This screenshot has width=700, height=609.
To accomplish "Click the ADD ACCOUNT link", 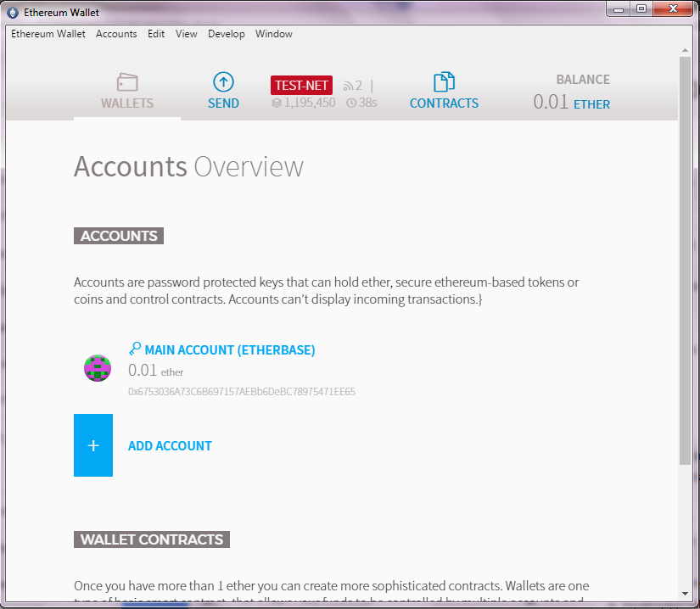I will coord(170,445).
